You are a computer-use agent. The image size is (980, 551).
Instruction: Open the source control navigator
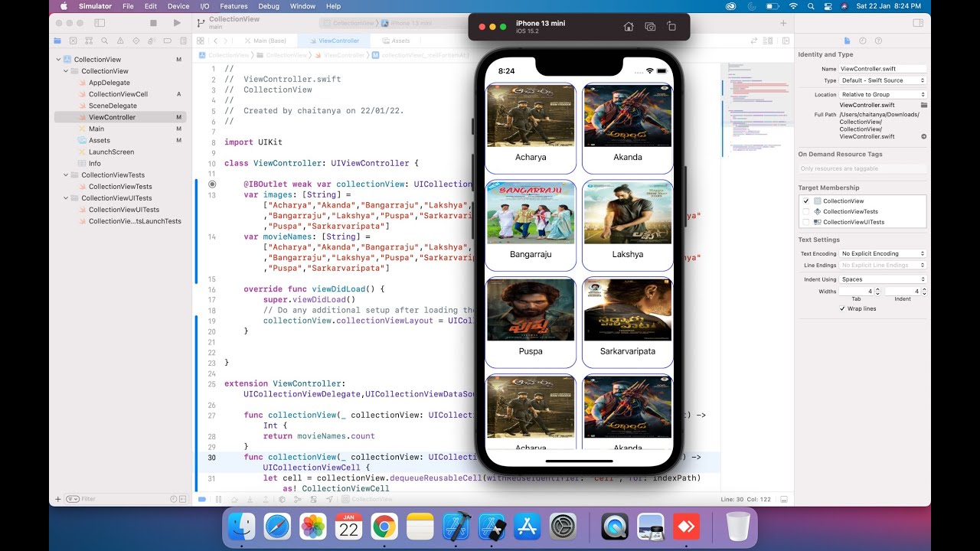click(73, 41)
